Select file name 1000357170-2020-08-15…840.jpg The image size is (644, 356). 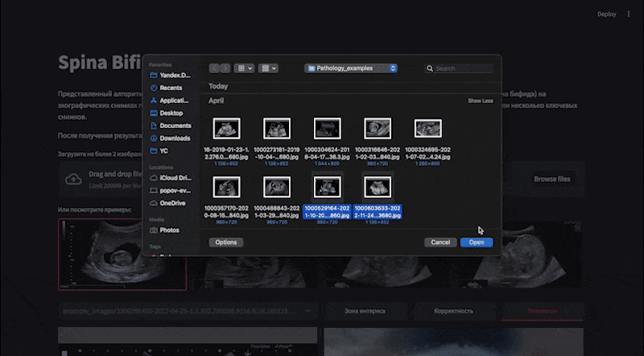pos(226,212)
